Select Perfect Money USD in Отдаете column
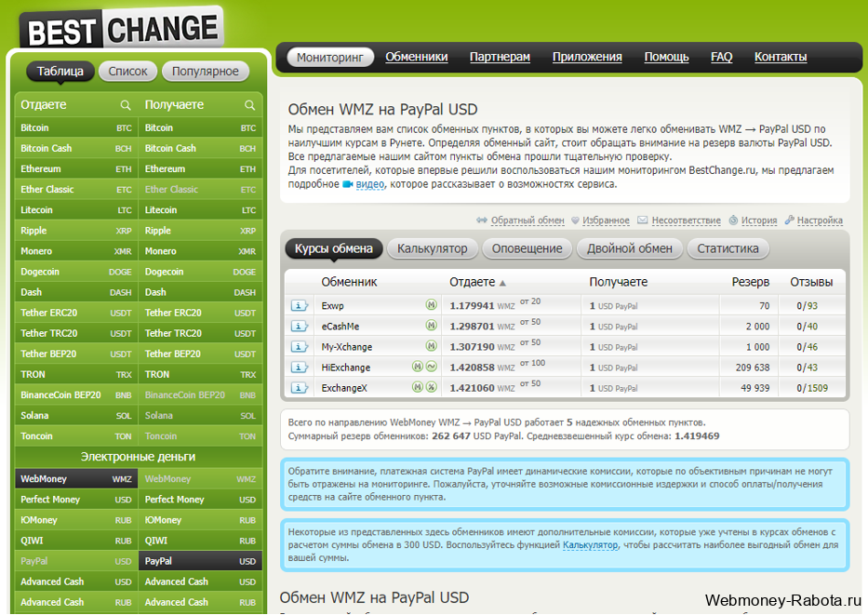The height and width of the screenshot is (615, 868). tap(76, 500)
